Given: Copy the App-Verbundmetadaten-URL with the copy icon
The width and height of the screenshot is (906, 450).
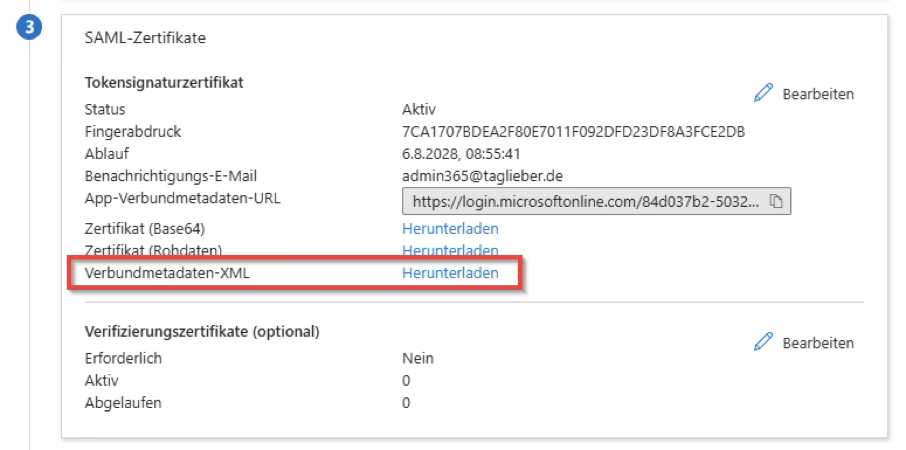Looking at the screenshot, I should [777, 202].
